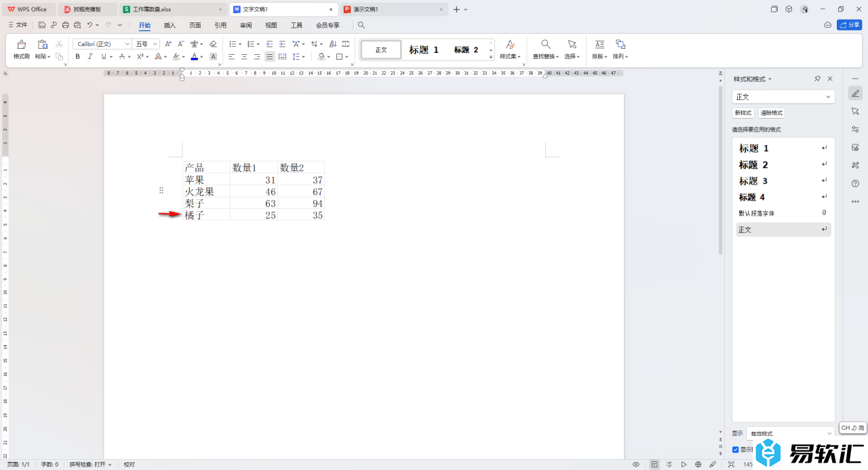Click Find and Replace (查找替换) icon
The image size is (868, 470).
click(545, 44)
